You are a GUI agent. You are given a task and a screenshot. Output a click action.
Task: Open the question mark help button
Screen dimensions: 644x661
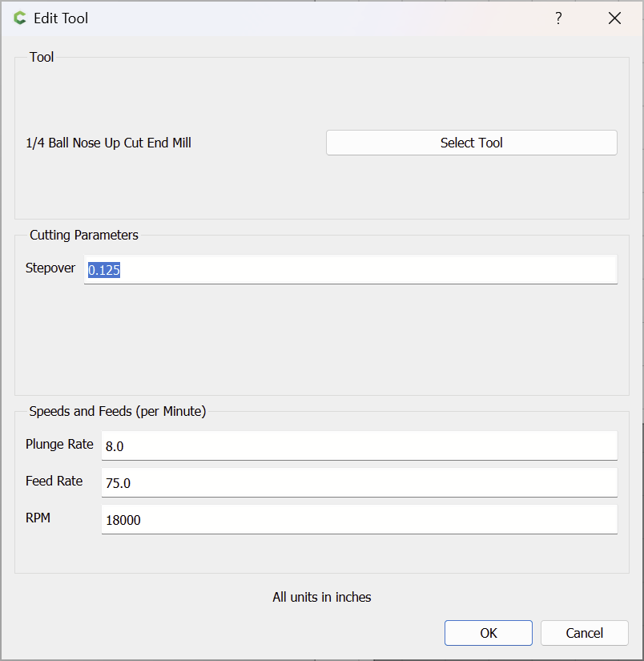[x=558, y=18]
